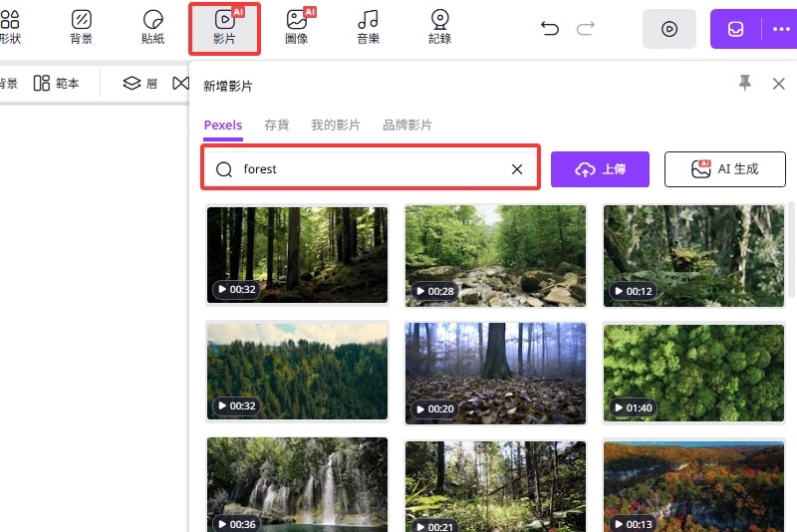Open the 記錄 recording tool

coord(439,28)
